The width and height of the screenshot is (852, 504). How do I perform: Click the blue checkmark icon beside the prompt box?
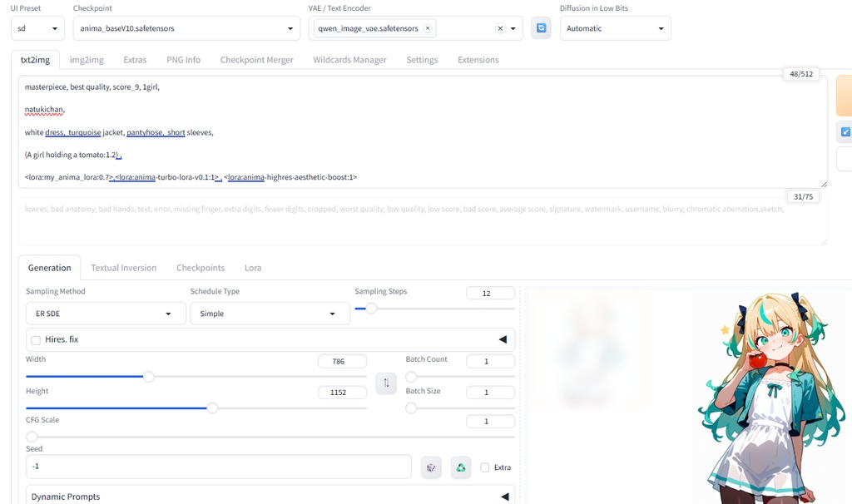tap(845, 131)
